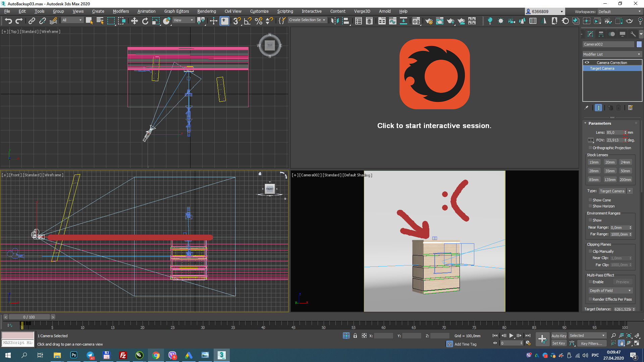
Task: Activate the Select and Rotate tool
Action: [145, 21]
